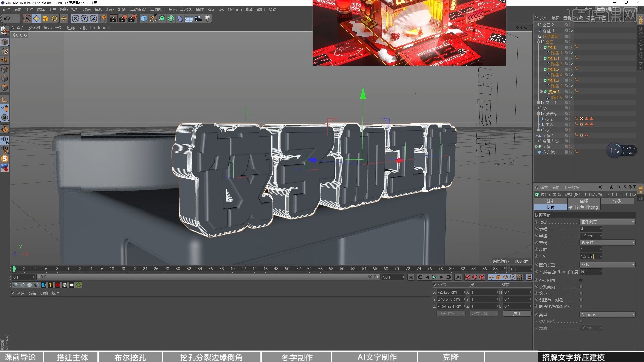Select the Live Selection tool

[x=27, y=19]
